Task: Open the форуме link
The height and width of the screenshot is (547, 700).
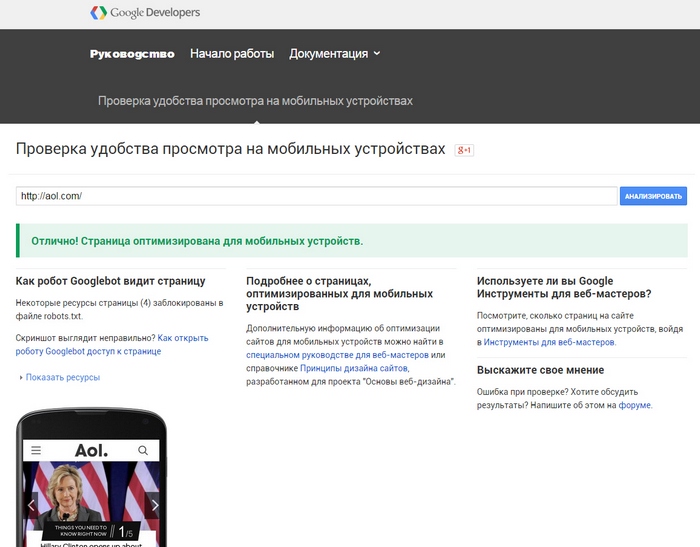Action: tap(634, 405)
